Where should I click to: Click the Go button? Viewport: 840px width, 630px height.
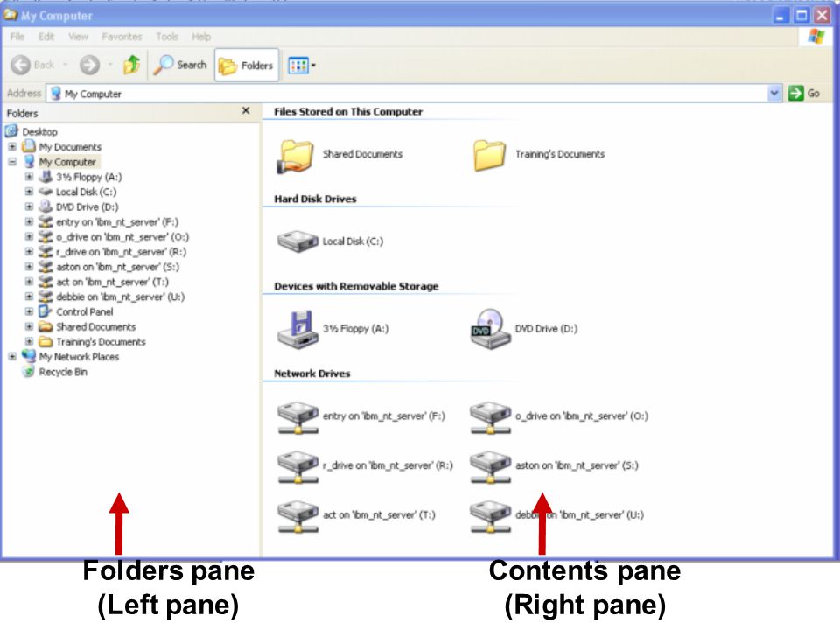(805, 94)
